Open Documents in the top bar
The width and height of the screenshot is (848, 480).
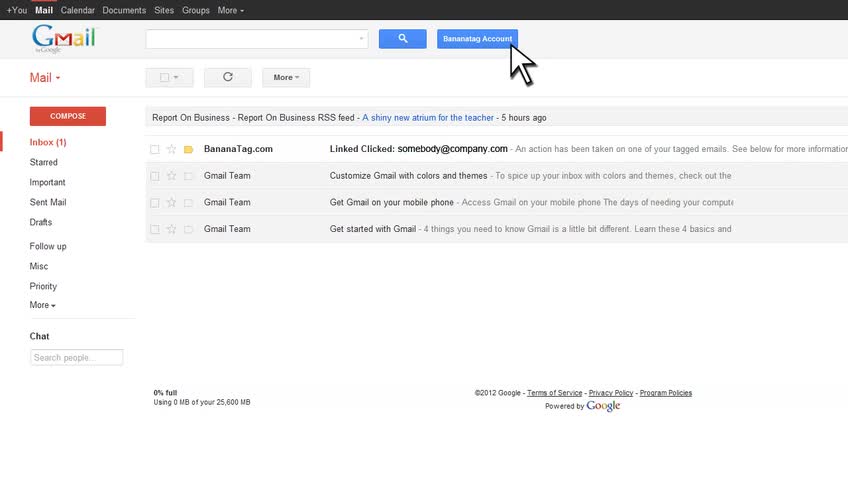coord(124,10)
